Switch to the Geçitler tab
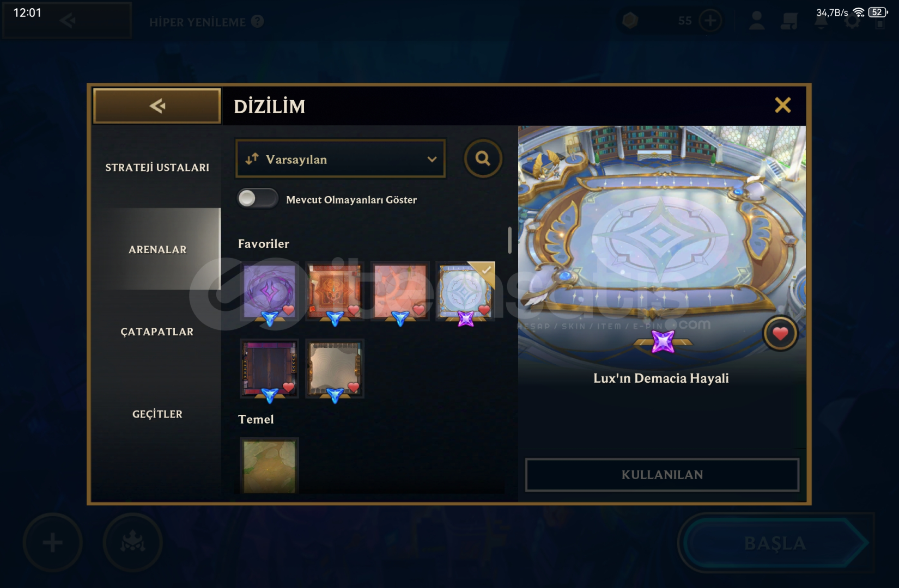The image size is (899, 588). tap(157, 414)
